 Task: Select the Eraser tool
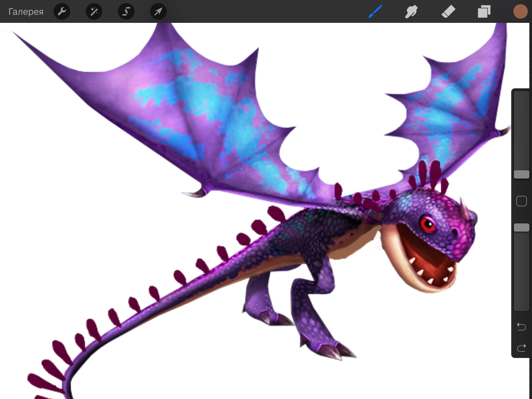click(448, 12)
